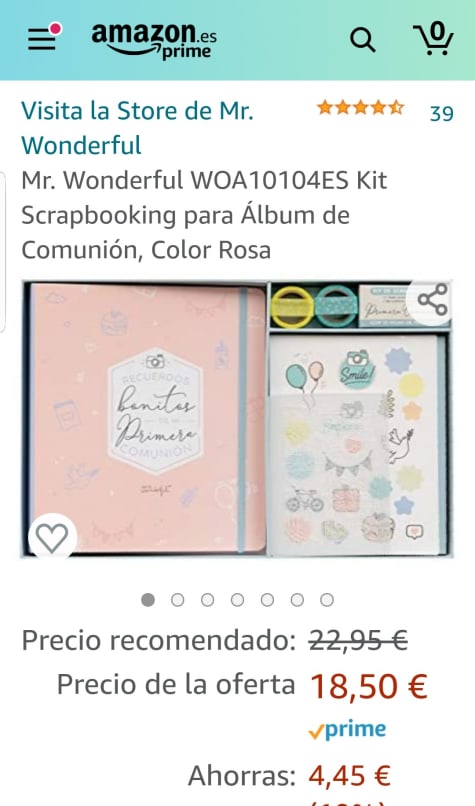Screen dimensions: 475x806
Task: Tap the product title text
Action: [x=204, y=215]
